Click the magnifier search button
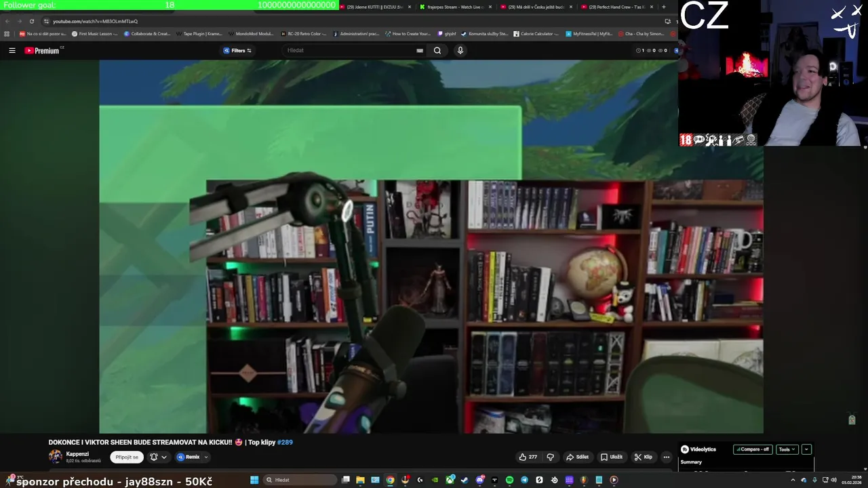Viewport: 868px width, 488px height. pos(437,50)
